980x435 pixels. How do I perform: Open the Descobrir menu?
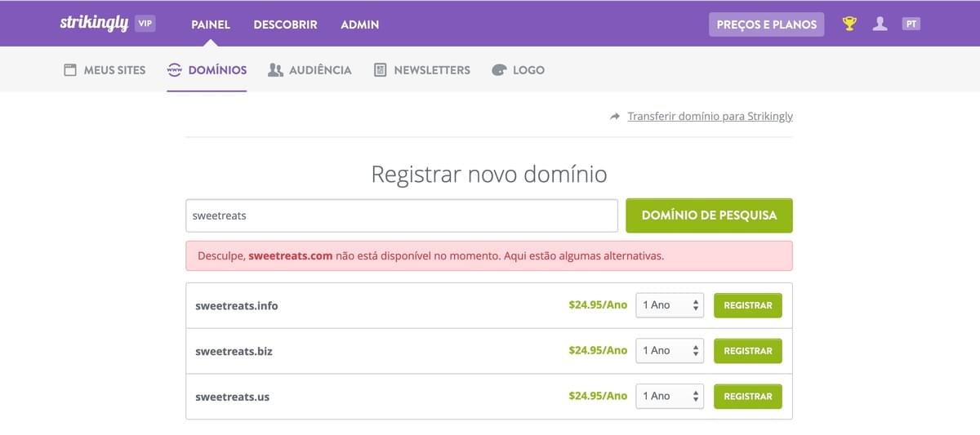pos(285,24)
